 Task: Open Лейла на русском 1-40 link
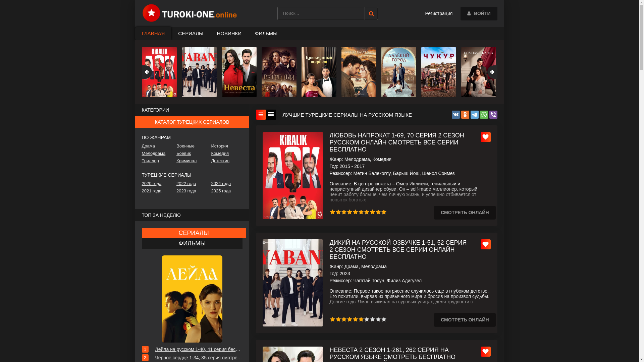coord(198,349)
